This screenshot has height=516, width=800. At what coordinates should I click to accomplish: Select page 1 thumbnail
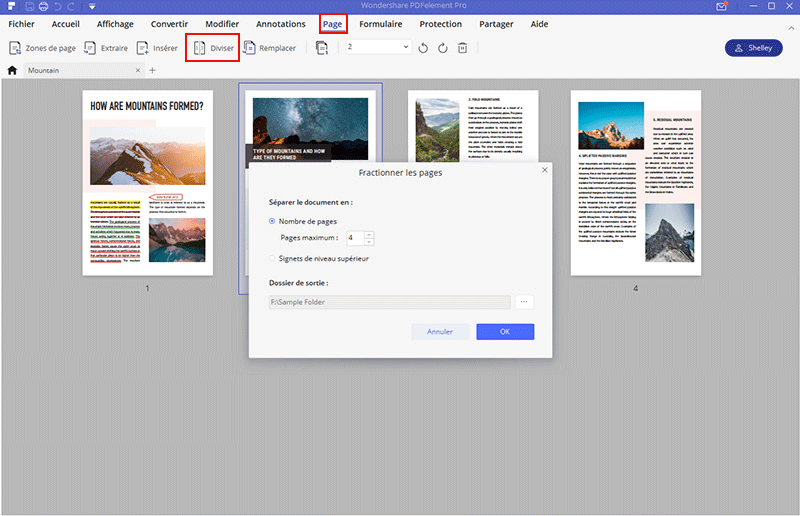pyautogui.click(x=147, y=183)
